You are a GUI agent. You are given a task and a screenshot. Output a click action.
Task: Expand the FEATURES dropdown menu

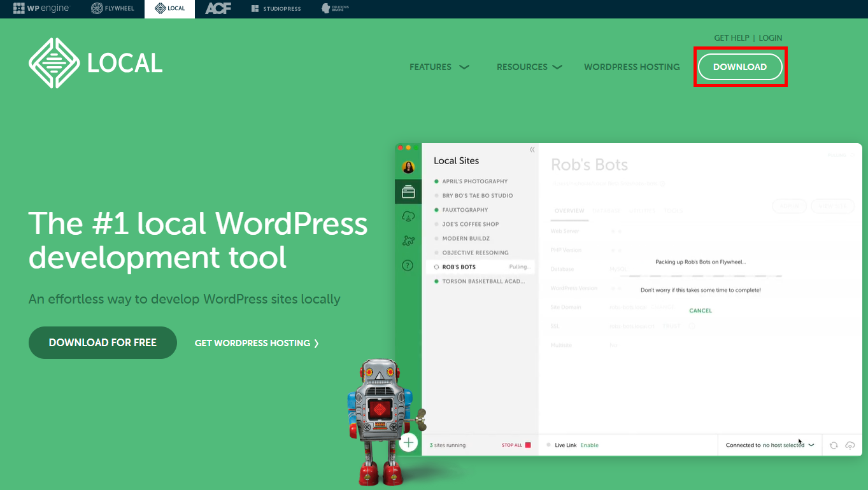pyautogui.click(x=439, y=67)
